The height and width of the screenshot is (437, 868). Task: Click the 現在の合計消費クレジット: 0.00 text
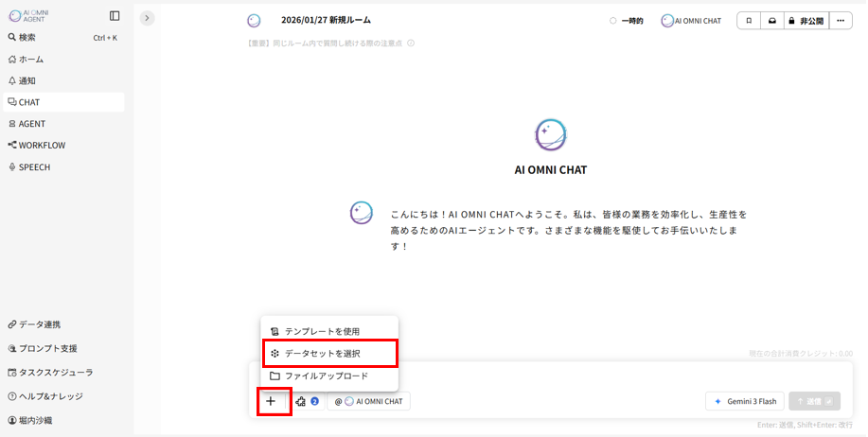(801, 354)
